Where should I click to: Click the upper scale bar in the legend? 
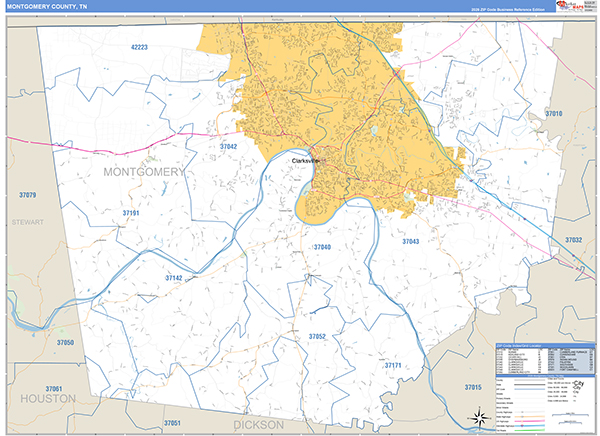tap(570, 414)
